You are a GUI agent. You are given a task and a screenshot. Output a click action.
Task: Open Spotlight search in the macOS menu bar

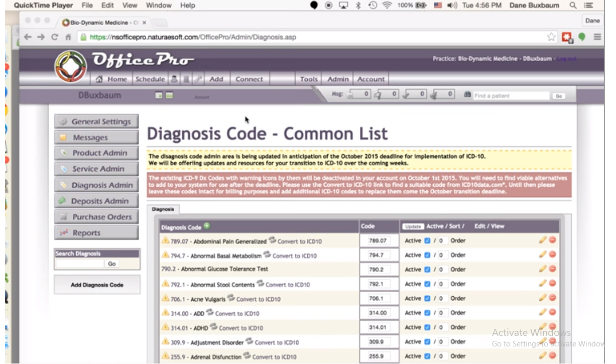pyautogui.click(x=573, y=6)
